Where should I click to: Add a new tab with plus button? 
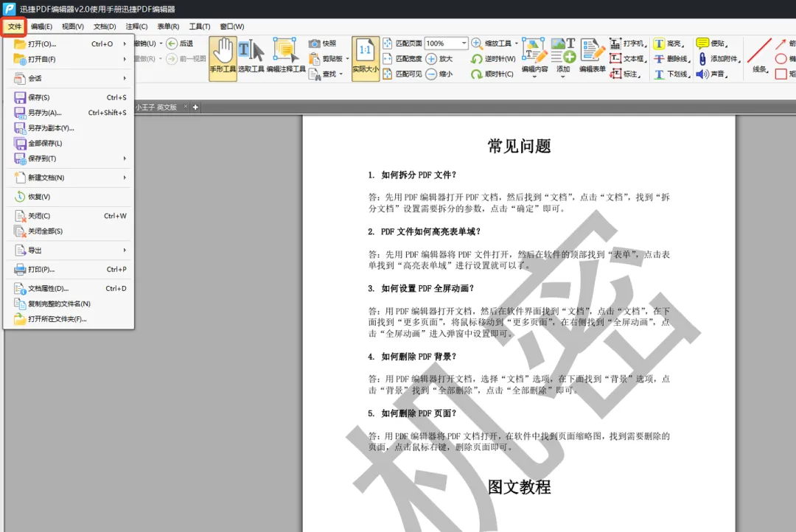195,107
